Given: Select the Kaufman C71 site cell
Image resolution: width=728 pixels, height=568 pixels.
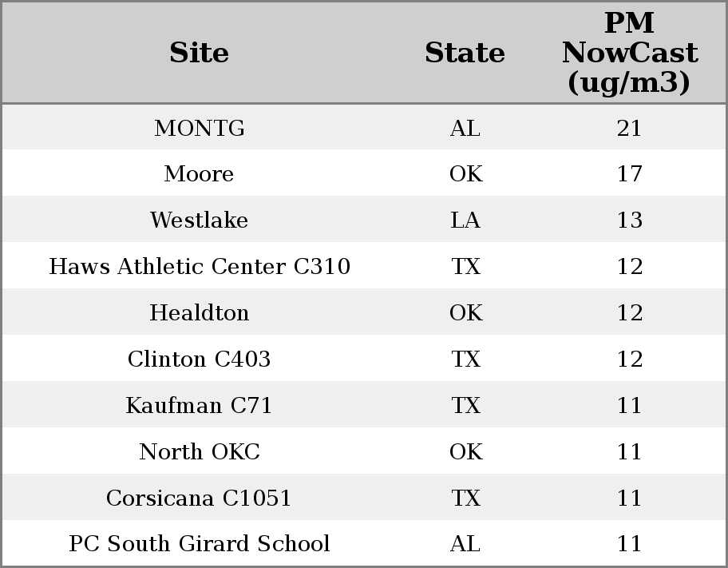Looking at the screenshot, I should [199, 405].
